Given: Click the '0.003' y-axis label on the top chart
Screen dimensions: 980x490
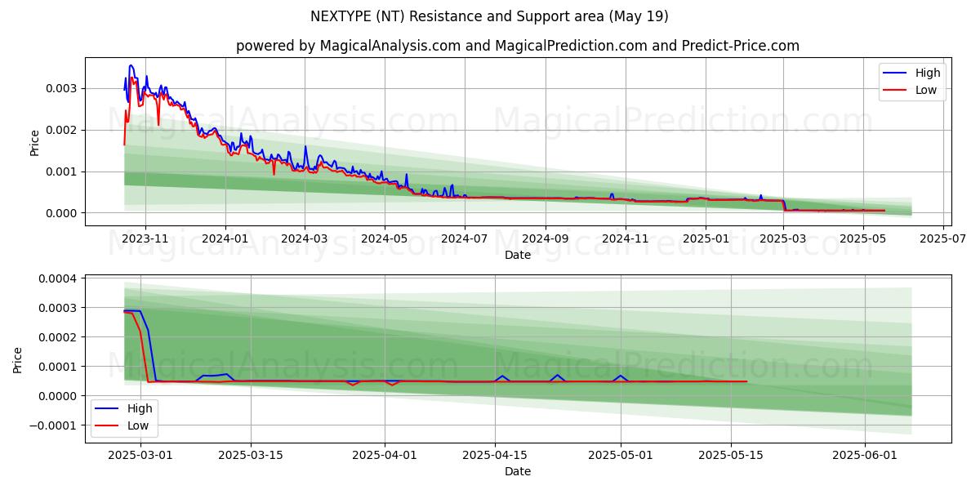Looking at the screenshot, I should [x=62, y=88].
